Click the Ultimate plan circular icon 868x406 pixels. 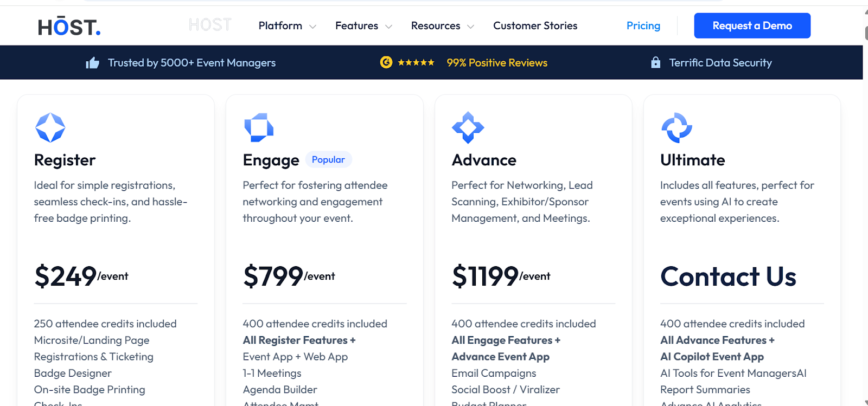point(676,127)
